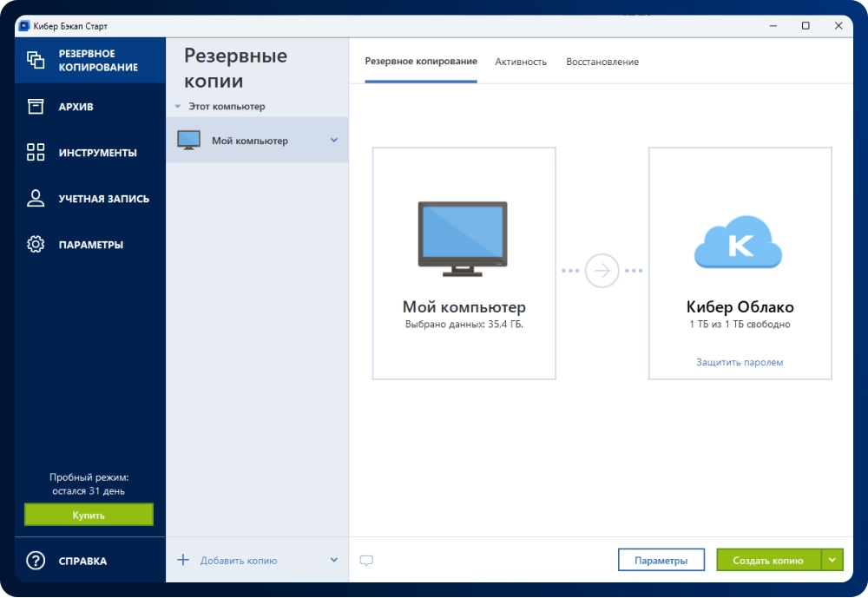Click the Архив box icon

pyautogui.click(x=36, y=106)
